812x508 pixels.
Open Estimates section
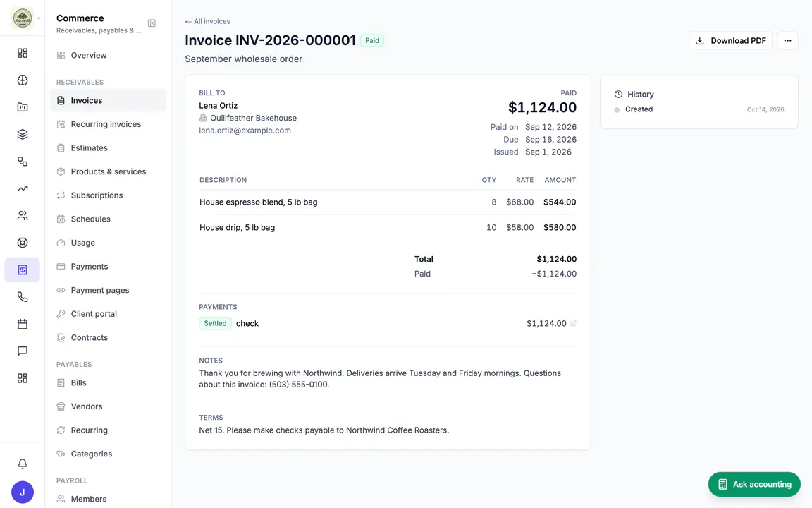pos(109,147)
